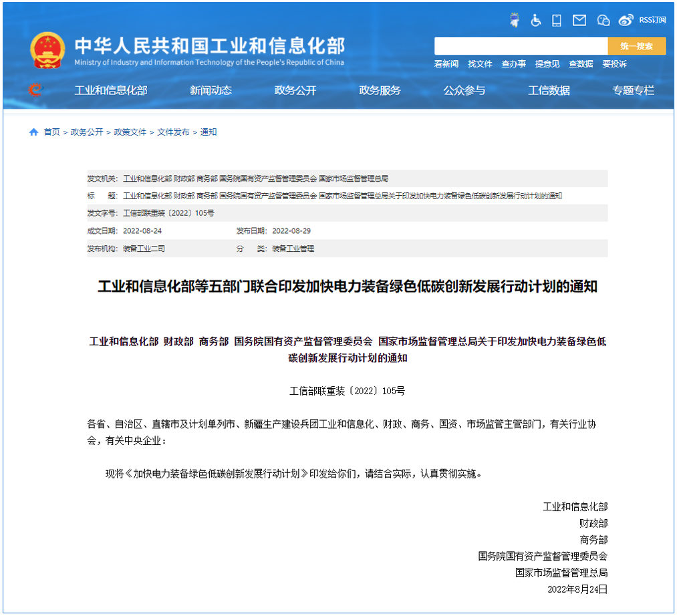
Task: Select the 政务服务 menu item
Action: [379, 90]
